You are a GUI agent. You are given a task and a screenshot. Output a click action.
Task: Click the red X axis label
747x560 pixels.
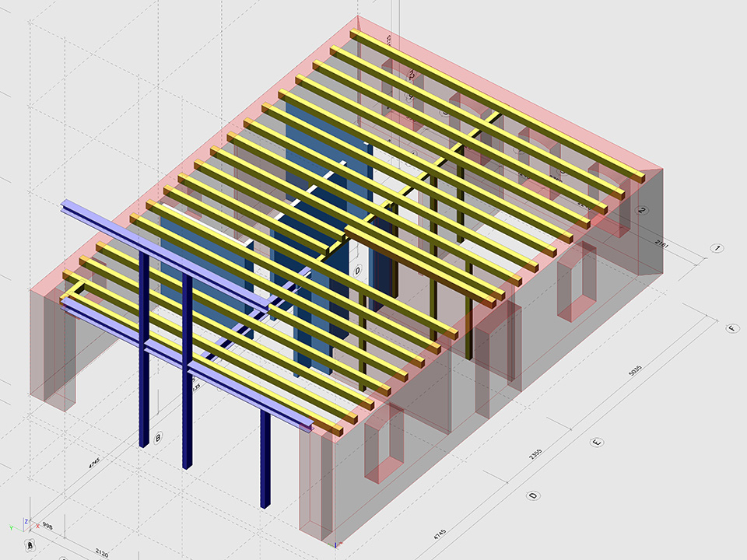click(x=36, y=527)
